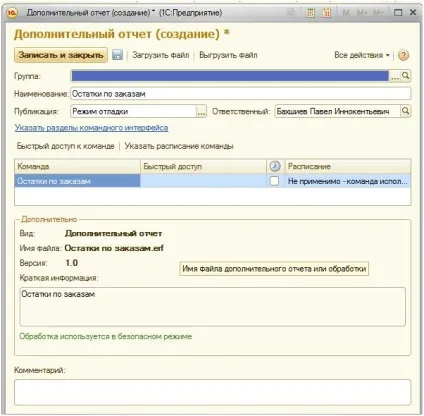424x416 pixels.
Task: Click the Команда column header
Action: tap(77, 166)
